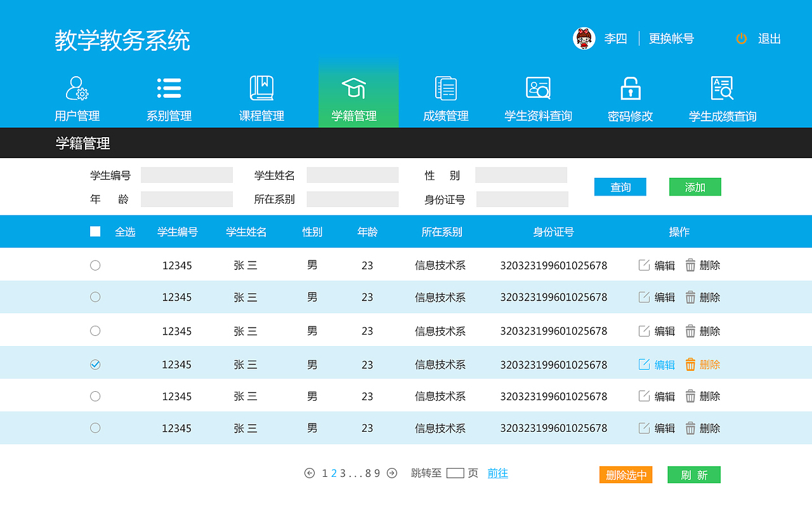Switch to the 学籍管理 tab
Viewport: 812px width, 508px height.
(358, 88)
